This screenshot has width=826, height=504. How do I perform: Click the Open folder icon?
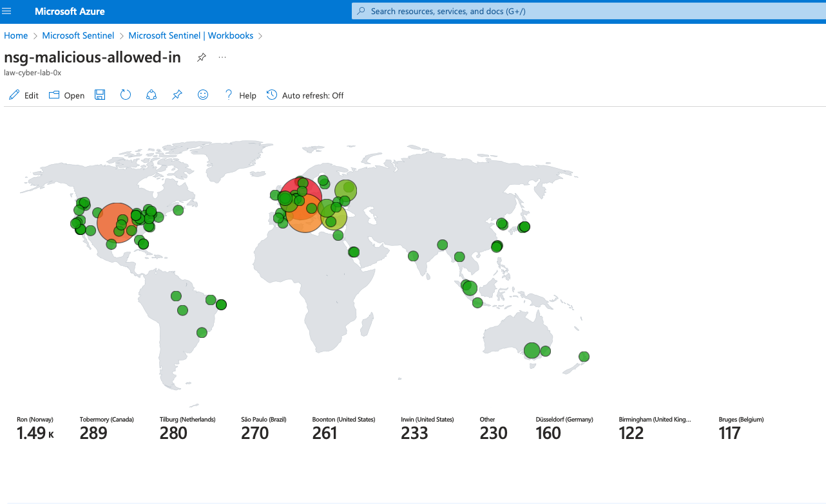pos(54,95)
